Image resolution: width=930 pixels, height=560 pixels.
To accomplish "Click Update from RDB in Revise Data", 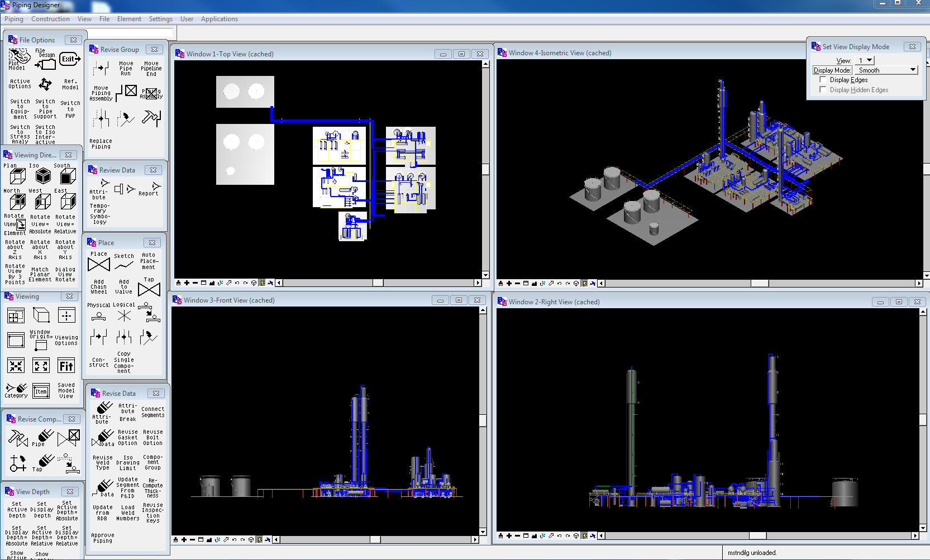I will pyautogui.click(x=103, y=513).
